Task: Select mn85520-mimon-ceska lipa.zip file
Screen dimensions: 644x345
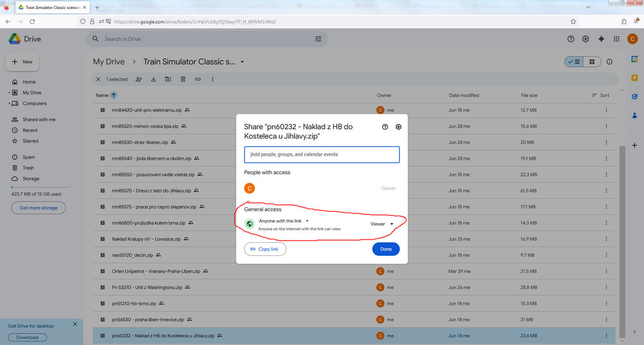Action: click(x=354, y=126)
